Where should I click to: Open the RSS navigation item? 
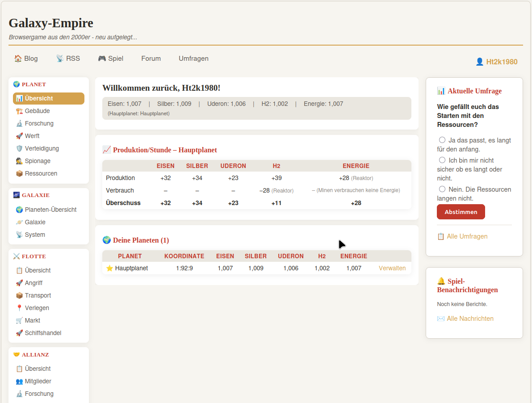(68, 59)
